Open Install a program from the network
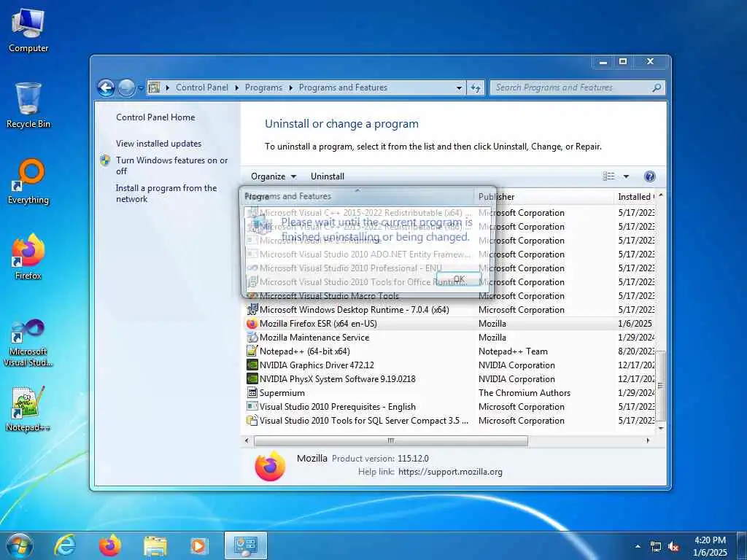This screenshot has width=747, height=560. 166,193
